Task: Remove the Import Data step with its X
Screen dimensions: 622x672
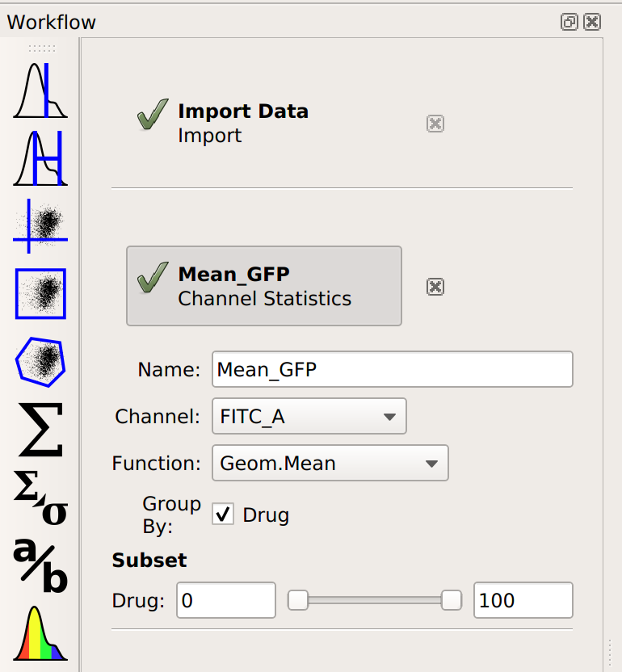Action: (x=435, y=124)
